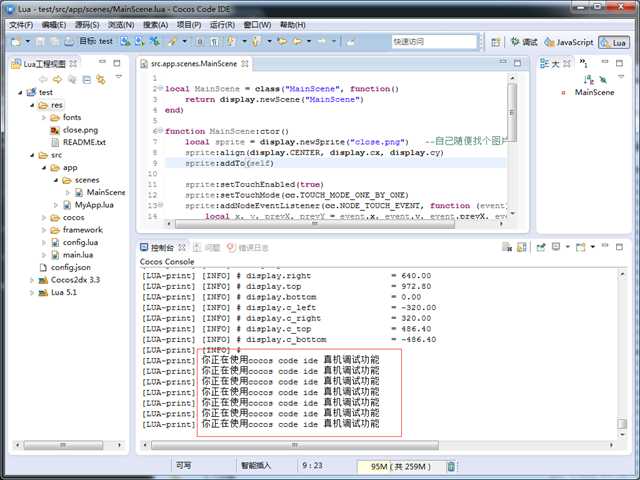Close the src.app.scenes.MainScene editor tab
The image size is (640, 480).
pos(244,63)
